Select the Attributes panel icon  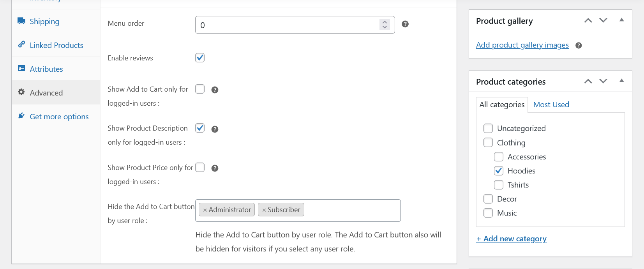21,68
